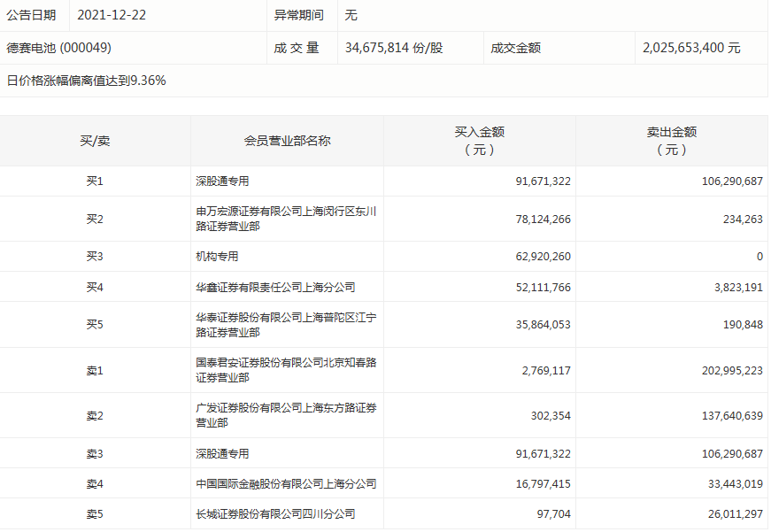The width and height of the screenshot is (771, 532).
Task: Click 深股通专用 in the 卖3 row
Action: point(222,453)
